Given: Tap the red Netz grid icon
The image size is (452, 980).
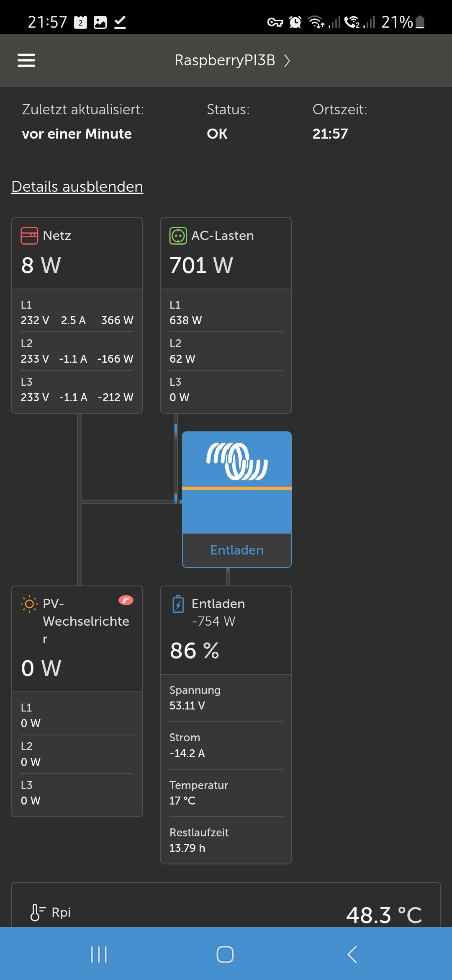Looking at the screenshot, I should 29,236.
